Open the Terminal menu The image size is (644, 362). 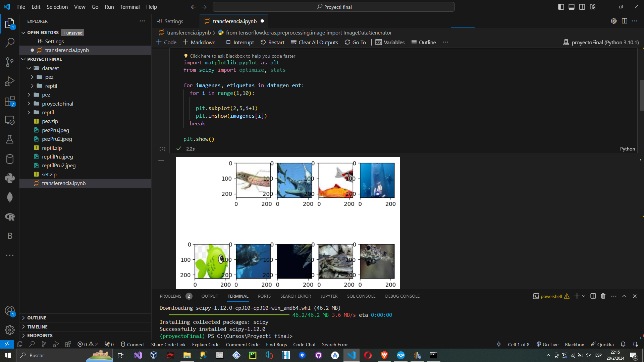point(130,7)
